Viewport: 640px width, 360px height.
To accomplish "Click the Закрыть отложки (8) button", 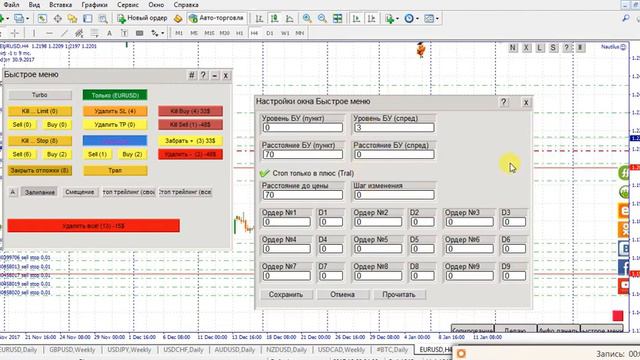I will [40, 170].
